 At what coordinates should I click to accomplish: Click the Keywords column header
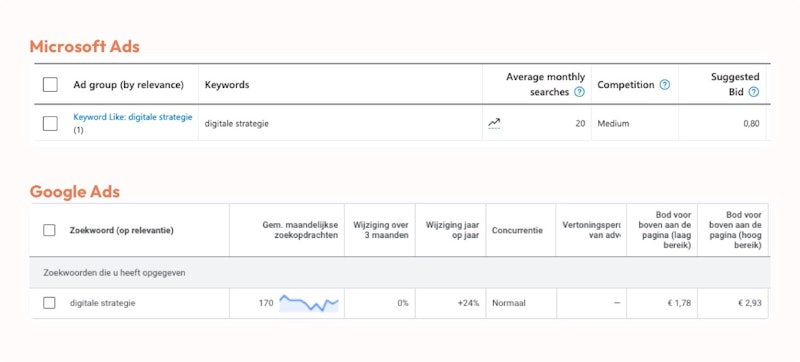coord(227,85)
